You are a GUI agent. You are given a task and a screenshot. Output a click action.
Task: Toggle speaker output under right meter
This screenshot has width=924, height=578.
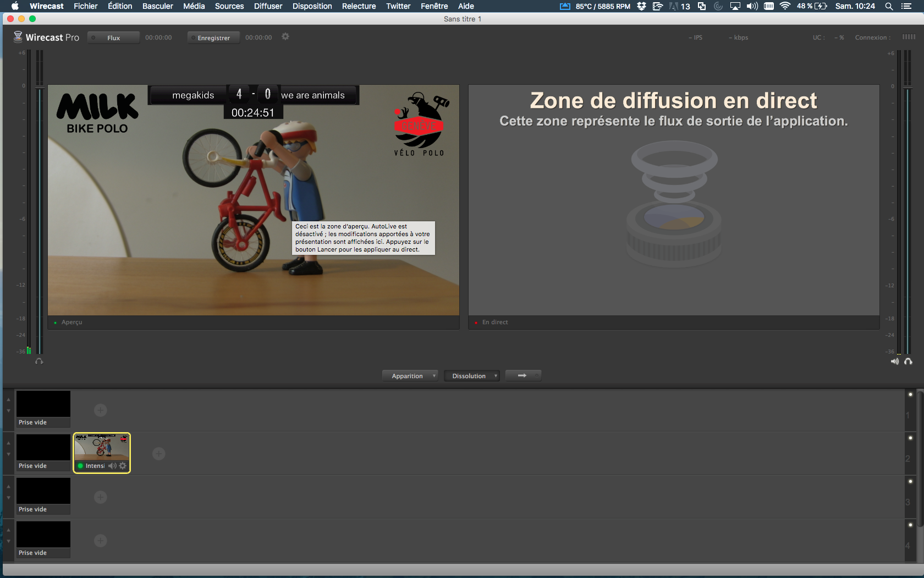click(x=895, y=361)
